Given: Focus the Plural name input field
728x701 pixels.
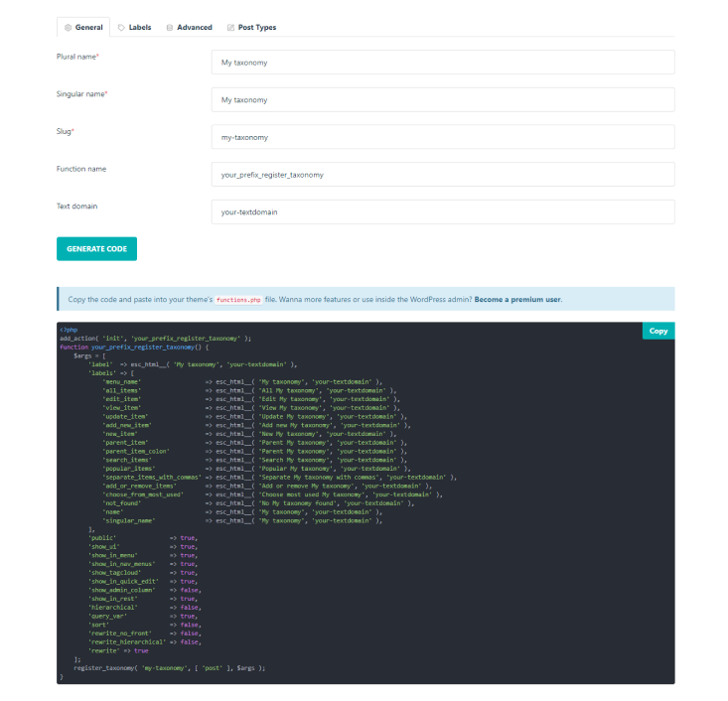Looking at the screenshot, I should point(442,63).
